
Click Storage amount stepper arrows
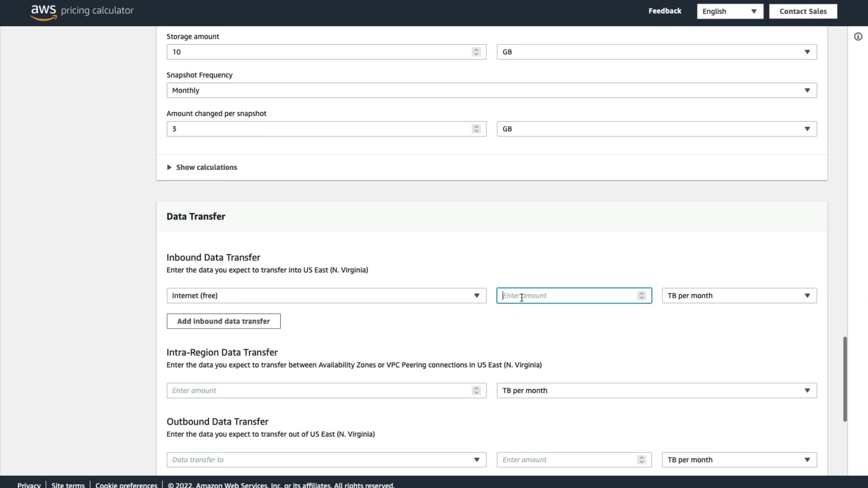pos(476,52)
